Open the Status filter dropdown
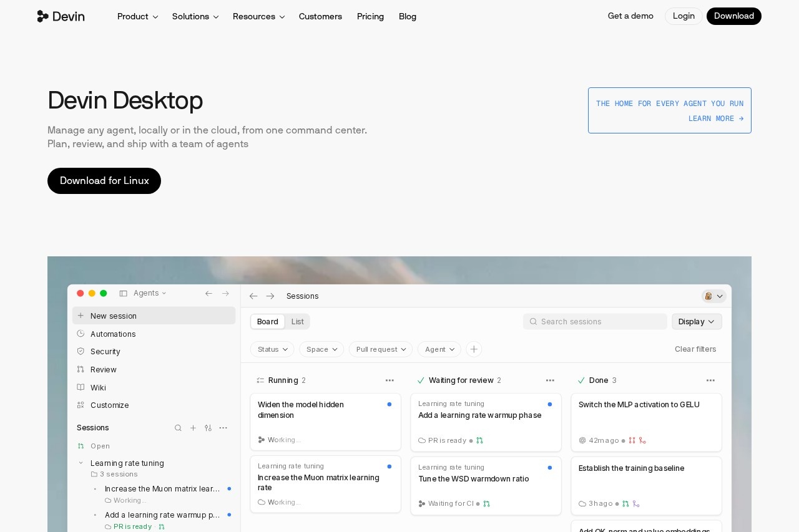The width and height of the screenshot is (799, 532). click(272, 349)
